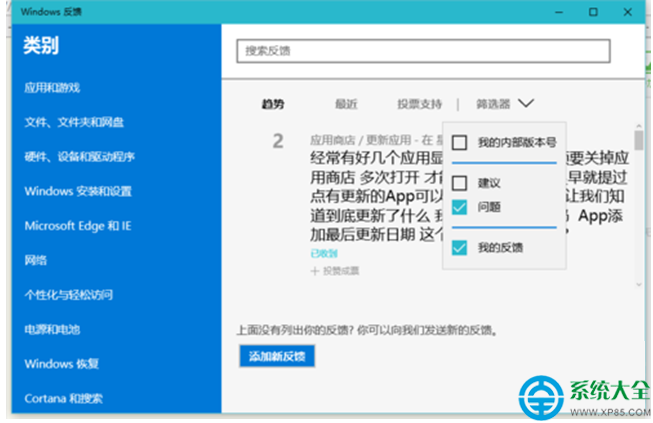
Task: Select the Windows 恢复 category
Action: [62, 364]
